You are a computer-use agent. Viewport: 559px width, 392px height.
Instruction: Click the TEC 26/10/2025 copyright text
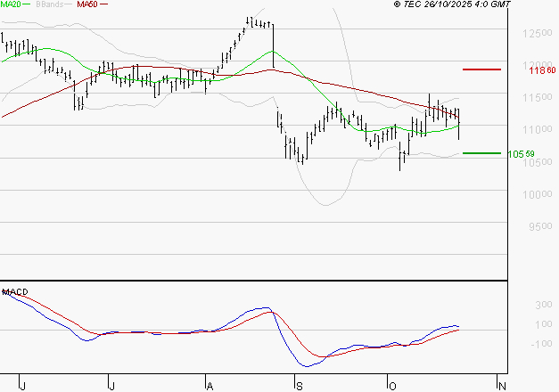452,4
